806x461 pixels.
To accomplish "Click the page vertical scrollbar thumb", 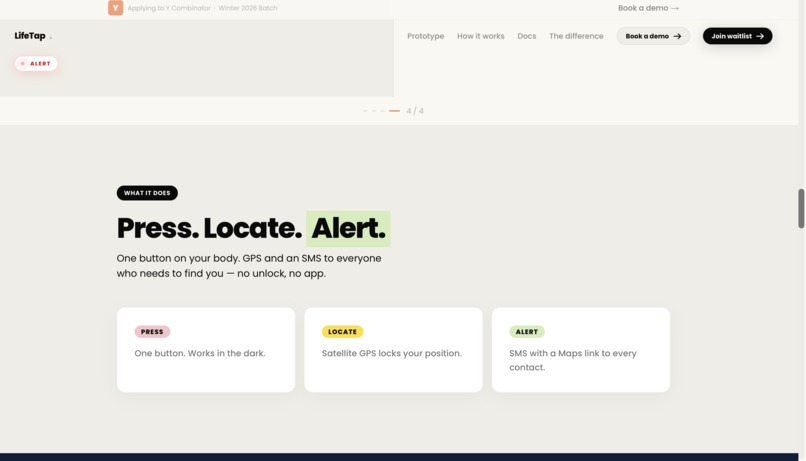I will [x=801, y=208].
